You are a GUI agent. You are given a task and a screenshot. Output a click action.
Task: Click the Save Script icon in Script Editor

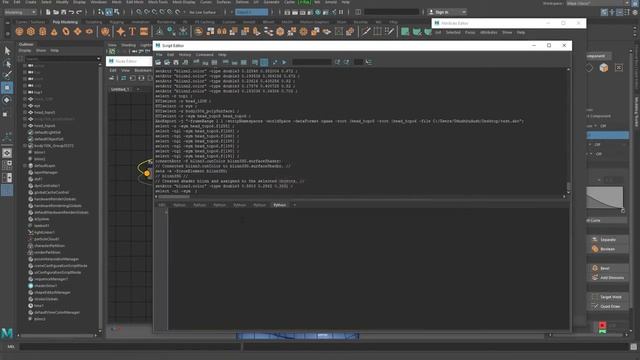[x=176, y=62]
